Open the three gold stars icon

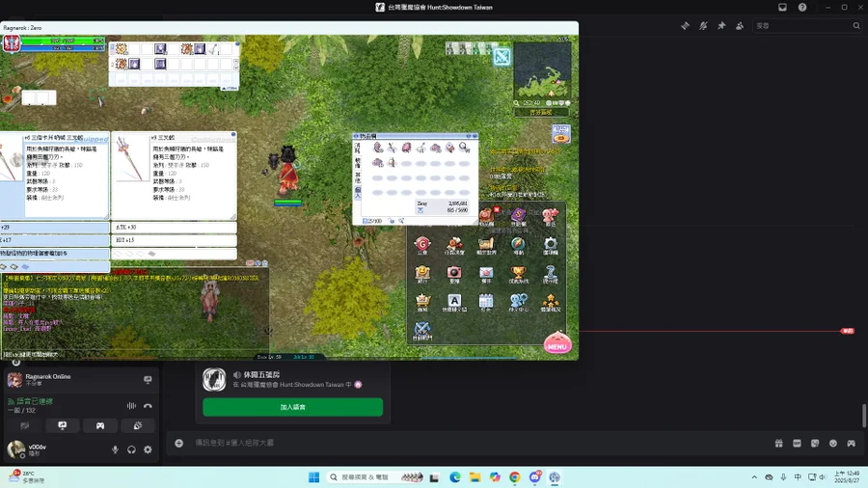(551, 301)
